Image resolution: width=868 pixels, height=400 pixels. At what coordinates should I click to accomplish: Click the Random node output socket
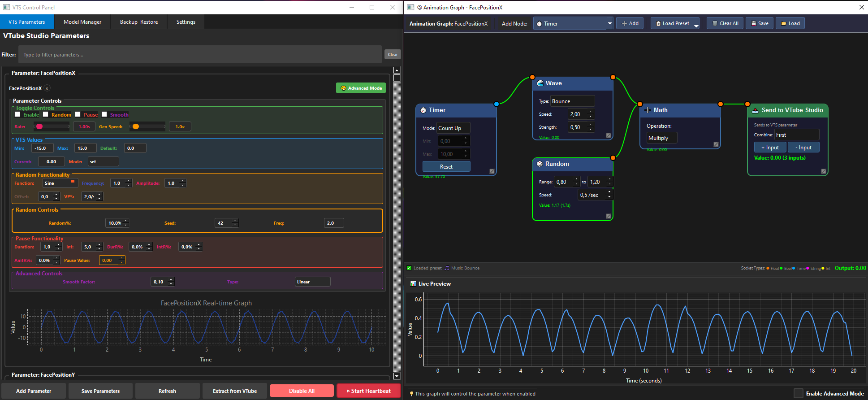coord(613,158)
